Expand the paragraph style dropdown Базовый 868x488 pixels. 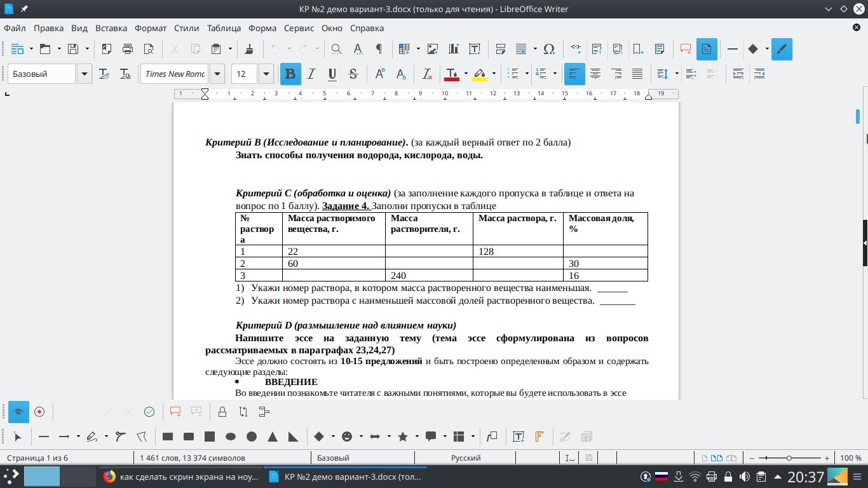[x=85, y=74]
